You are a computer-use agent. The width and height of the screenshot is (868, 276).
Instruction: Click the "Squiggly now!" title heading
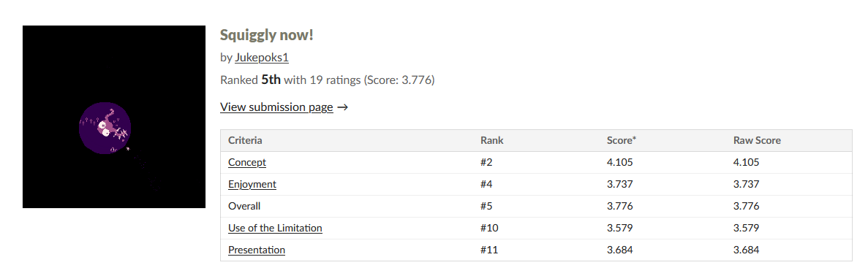pyautogui.click(x=267, y=35)
